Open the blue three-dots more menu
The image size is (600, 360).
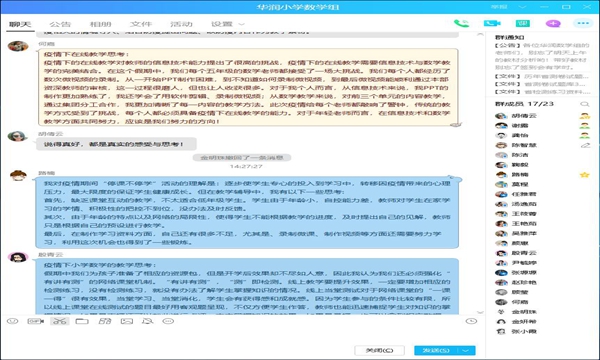(x=583, y=23)
